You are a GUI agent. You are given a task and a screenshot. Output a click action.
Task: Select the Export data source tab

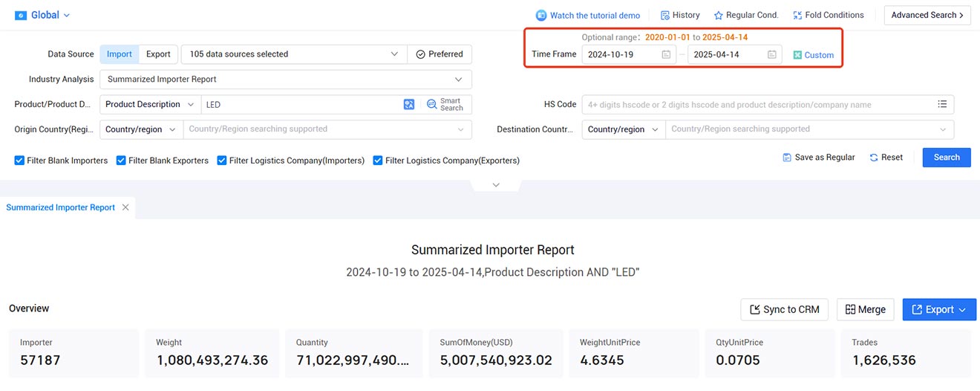point(158,54)
